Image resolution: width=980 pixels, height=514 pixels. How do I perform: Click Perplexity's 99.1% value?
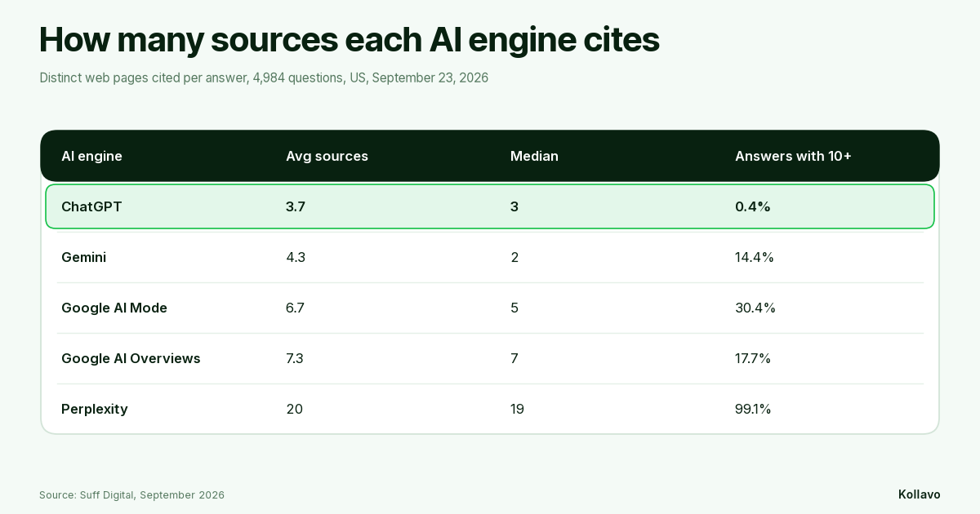pos(753,409)
